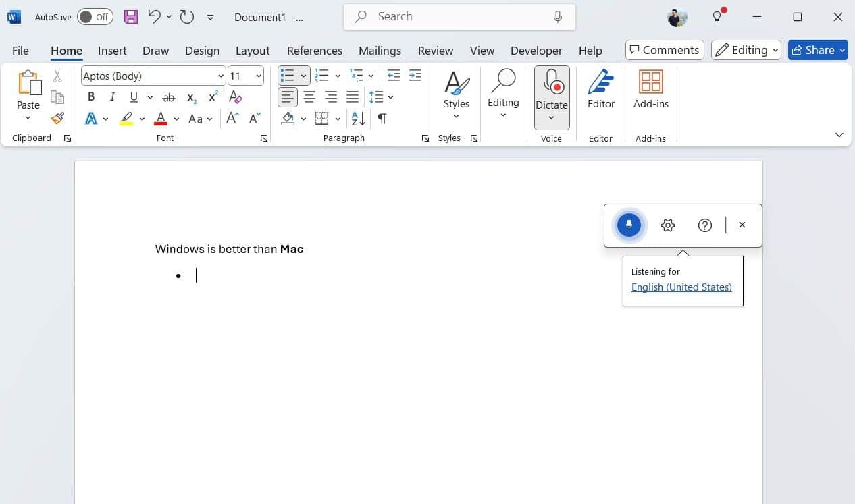Select the Sort icon in Paragraph group
855x504 pixels.
coord(357,119)
